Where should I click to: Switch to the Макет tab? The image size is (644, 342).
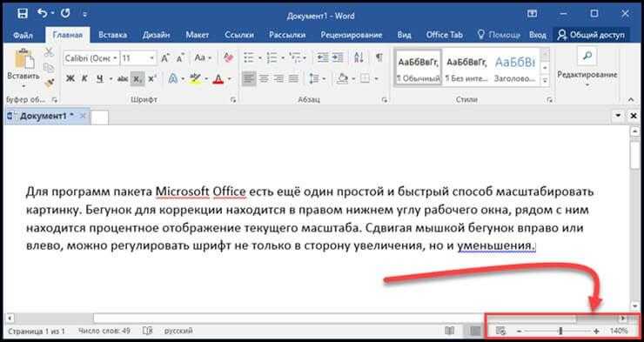coord(198,35)
